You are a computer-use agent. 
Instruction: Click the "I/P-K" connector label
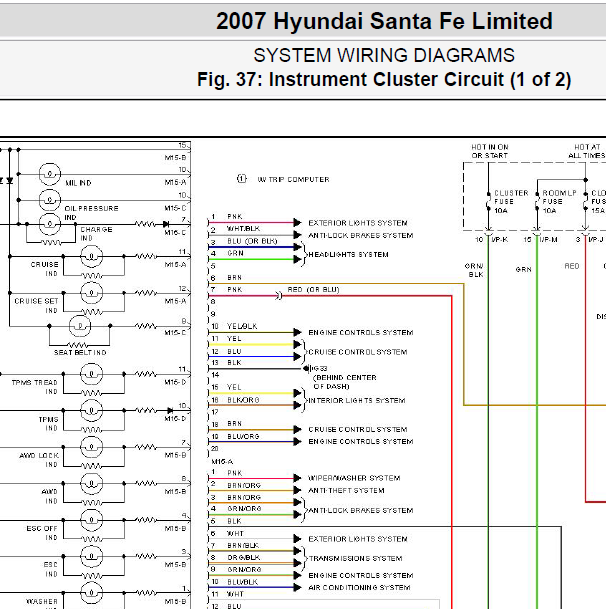[500, 240]
